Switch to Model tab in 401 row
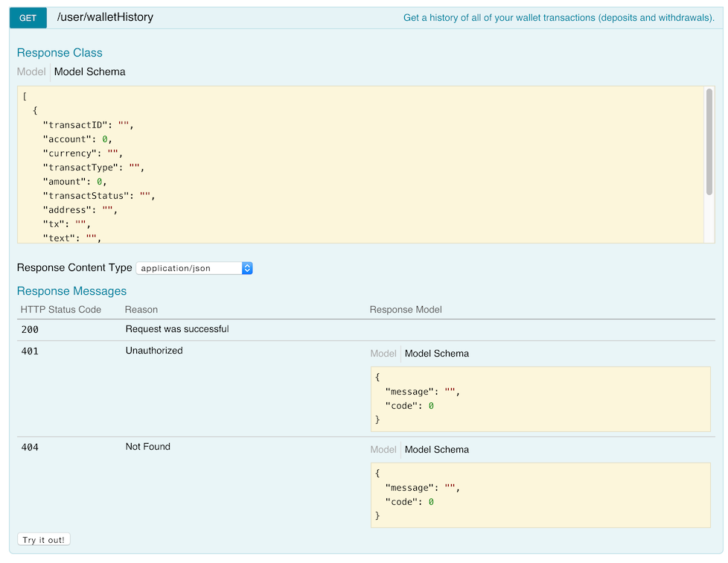Viewport: 728px width, 563px height. 383,354
